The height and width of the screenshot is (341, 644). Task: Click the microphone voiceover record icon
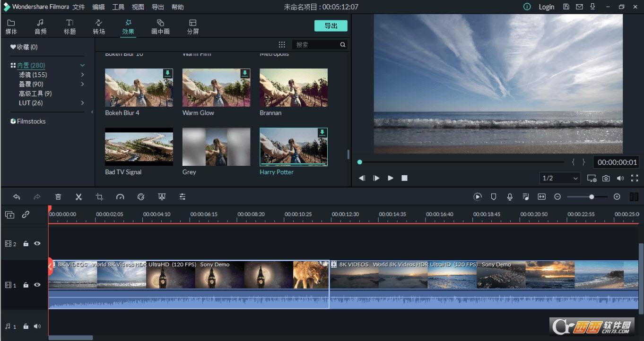click(x=510, y=197)
